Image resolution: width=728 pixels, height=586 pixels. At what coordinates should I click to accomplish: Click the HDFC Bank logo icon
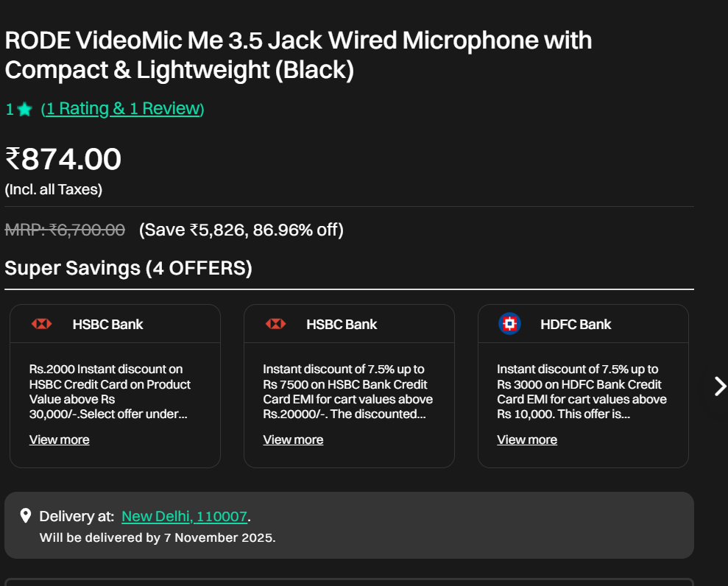click(509, 324)
